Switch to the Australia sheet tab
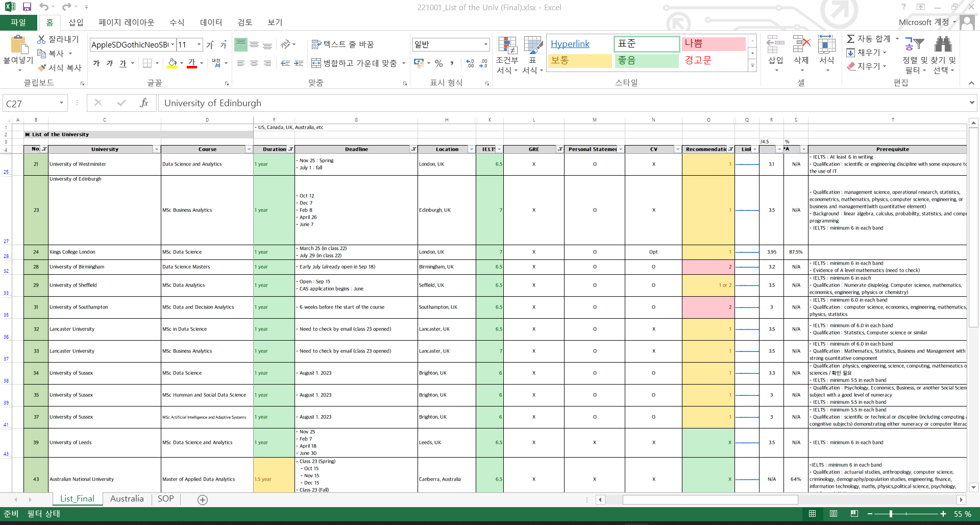Viewport: 980px width, 525px height. (x=127, y=499)
